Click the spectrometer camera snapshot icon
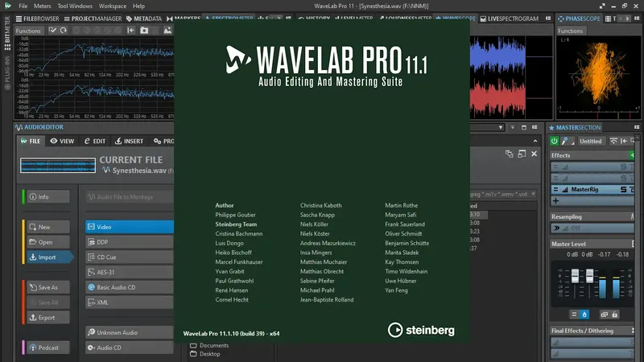The image size is (644, 362). [144, 31]
